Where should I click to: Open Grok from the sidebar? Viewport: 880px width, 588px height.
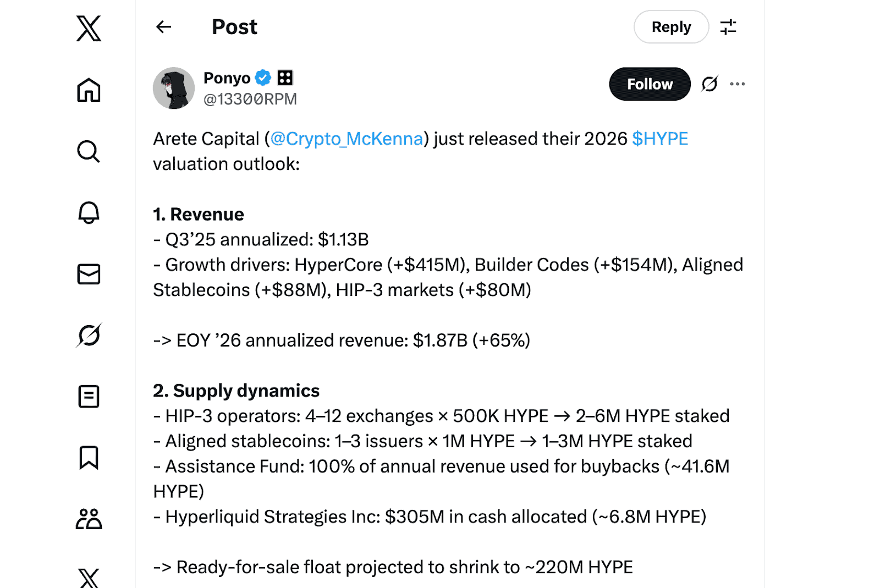pos(89,335)
